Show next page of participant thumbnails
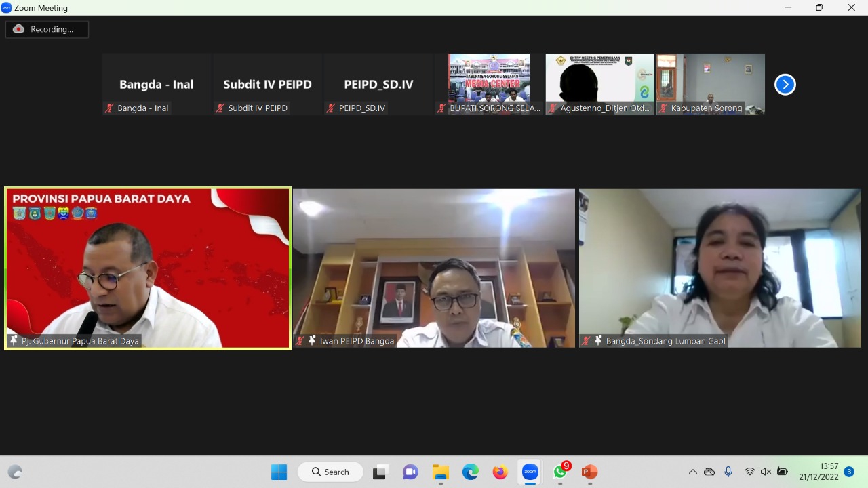Viewport: 868px width, 488px height. click(x=785, y=85)
